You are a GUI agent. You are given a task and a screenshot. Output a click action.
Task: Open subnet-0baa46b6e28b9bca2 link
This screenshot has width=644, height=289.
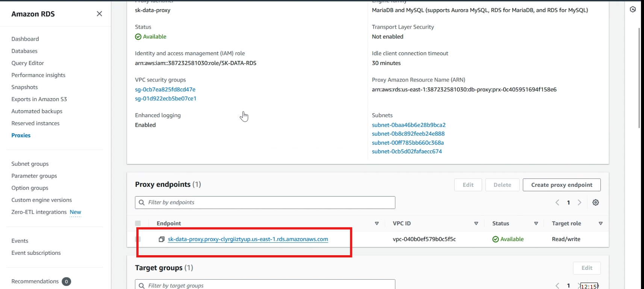409,125
